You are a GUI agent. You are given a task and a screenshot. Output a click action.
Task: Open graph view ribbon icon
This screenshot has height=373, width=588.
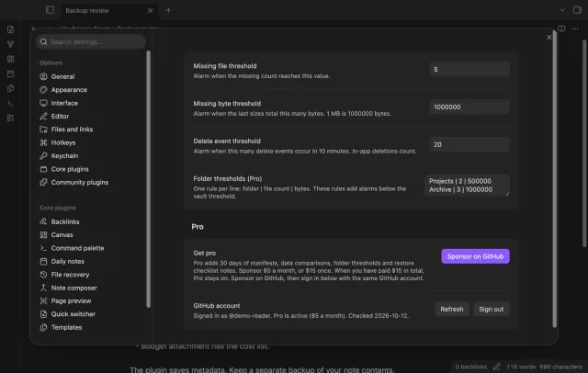[x=10, y=44]
